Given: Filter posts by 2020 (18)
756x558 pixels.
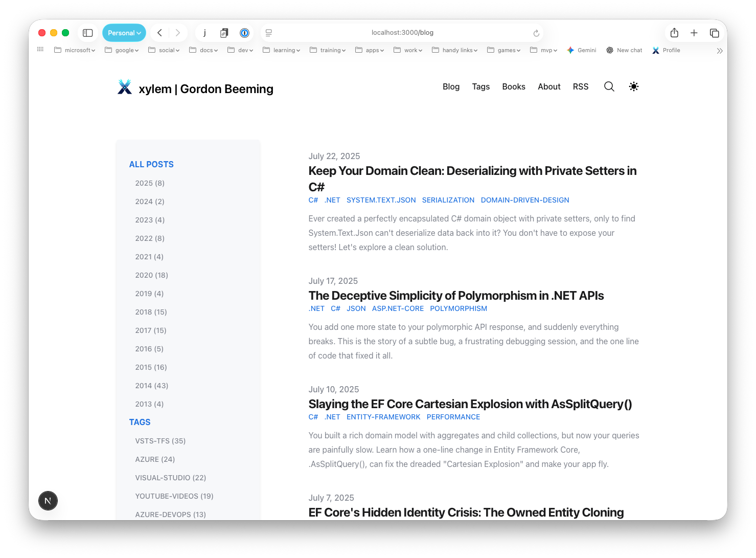Looking at the screenshot, I should point(151,275).
